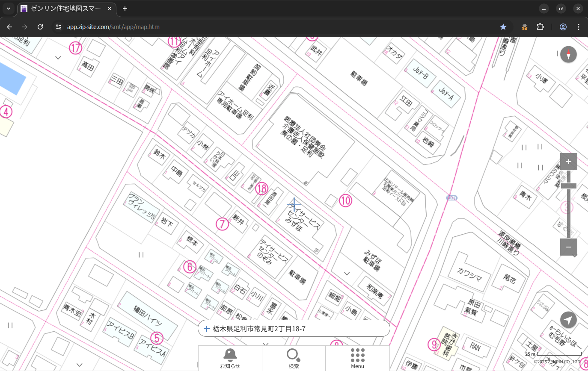Open Chrome's three-dot menu
Viewport: 588px width, 371px height.
[x=579, y=27]
